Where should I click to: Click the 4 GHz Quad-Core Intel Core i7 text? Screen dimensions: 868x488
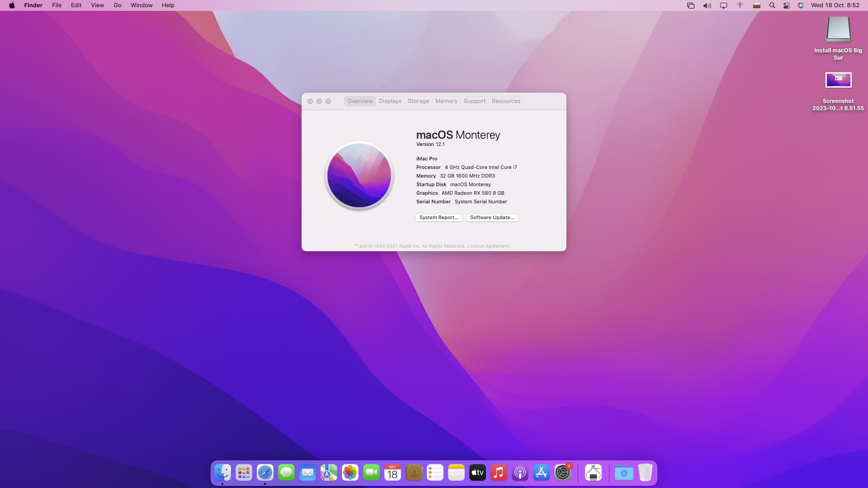point(481,168)
